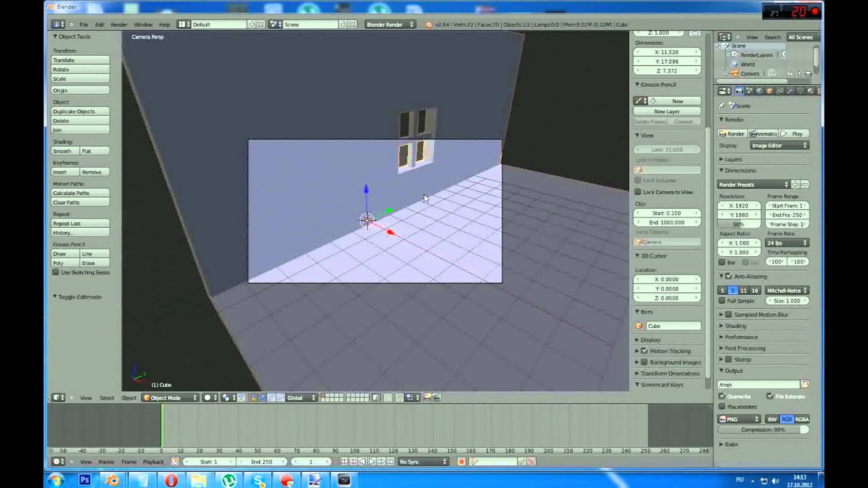Click the remove render preset minus icon
The image size is (868, 488).
pyautogui.click(x=804, y=184)
